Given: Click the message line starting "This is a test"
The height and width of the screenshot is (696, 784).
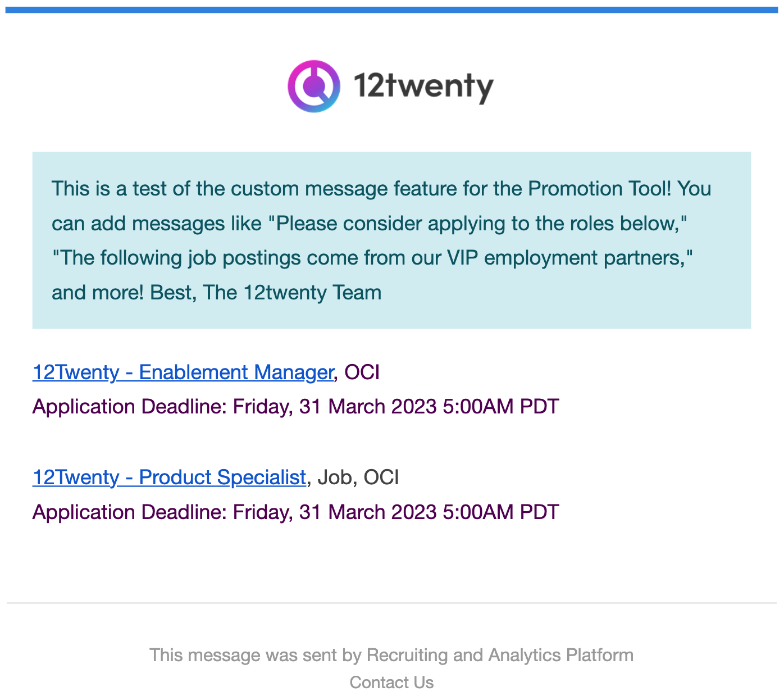Looking at the screenshot, I should 381,189.
